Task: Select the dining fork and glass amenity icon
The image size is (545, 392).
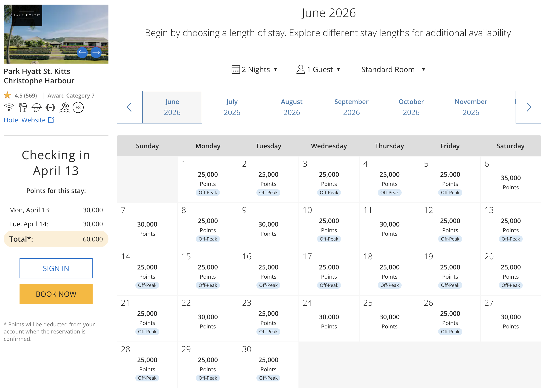Action: pos(22,107)
